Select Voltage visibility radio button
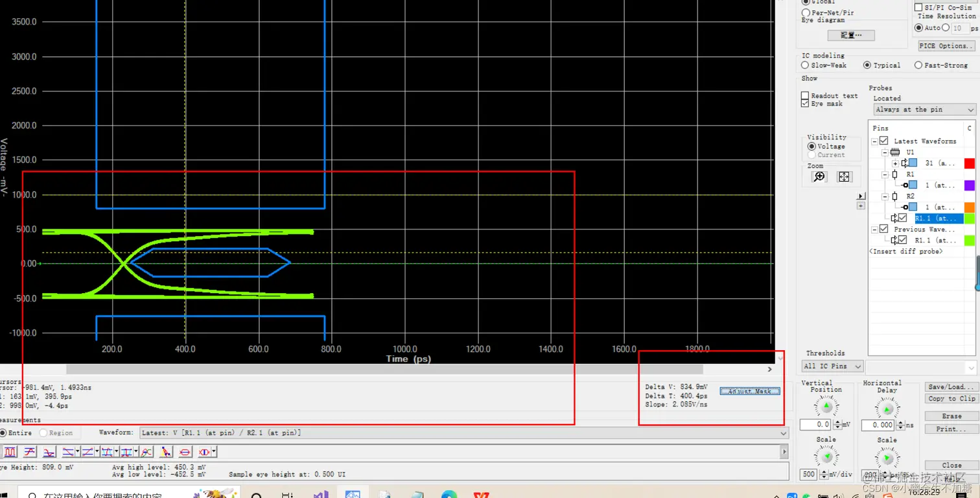This screenshot has height=498, width=980. click(x=811, y=147)
